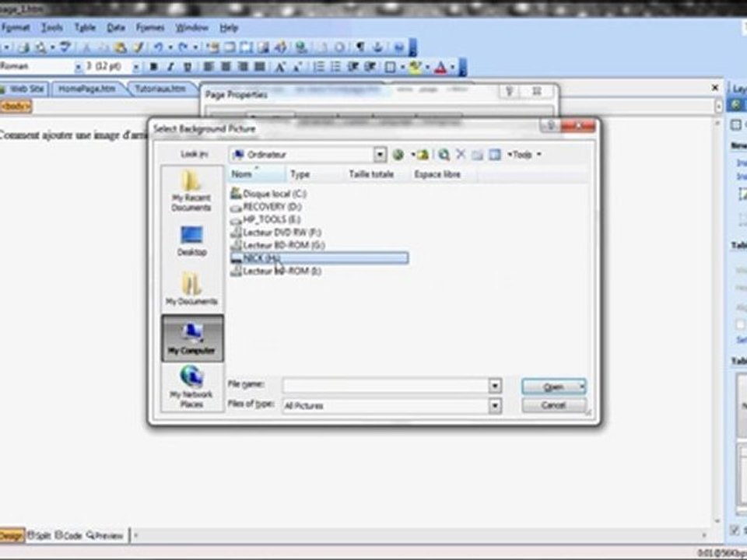Image resolution: width=747 pixels, height=560 pixels.
Task: Open the Font Color dropdown arrow
Action: pos(453,67)
